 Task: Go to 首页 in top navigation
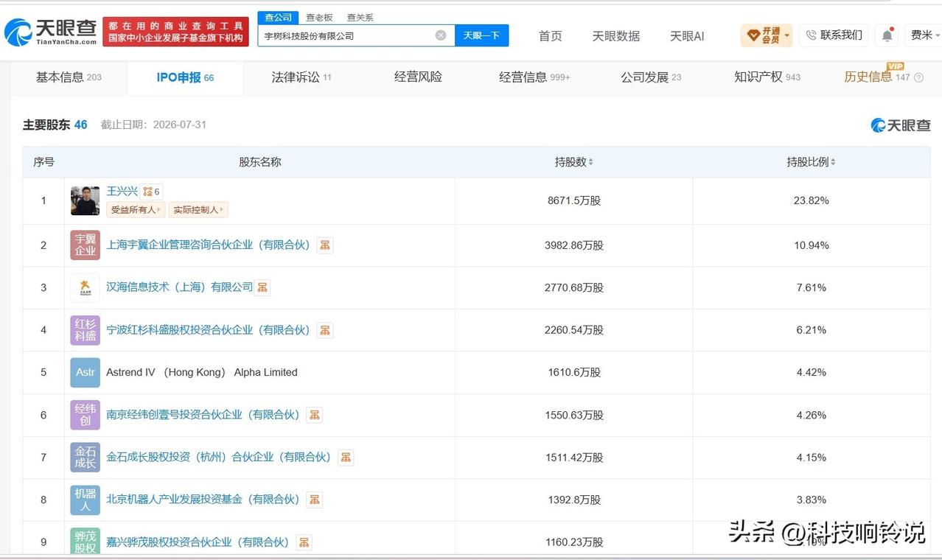(550, 35)
